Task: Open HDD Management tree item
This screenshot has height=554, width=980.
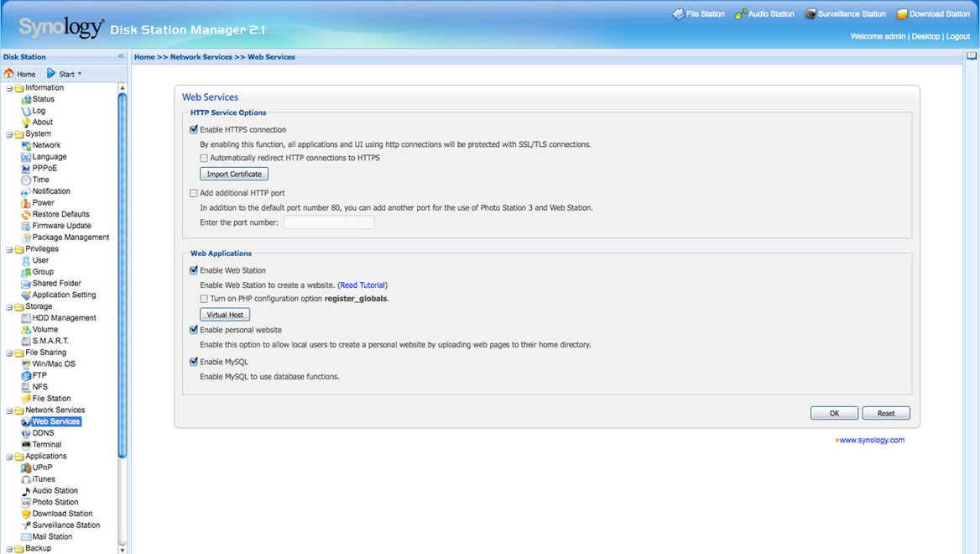Action: 64,317
